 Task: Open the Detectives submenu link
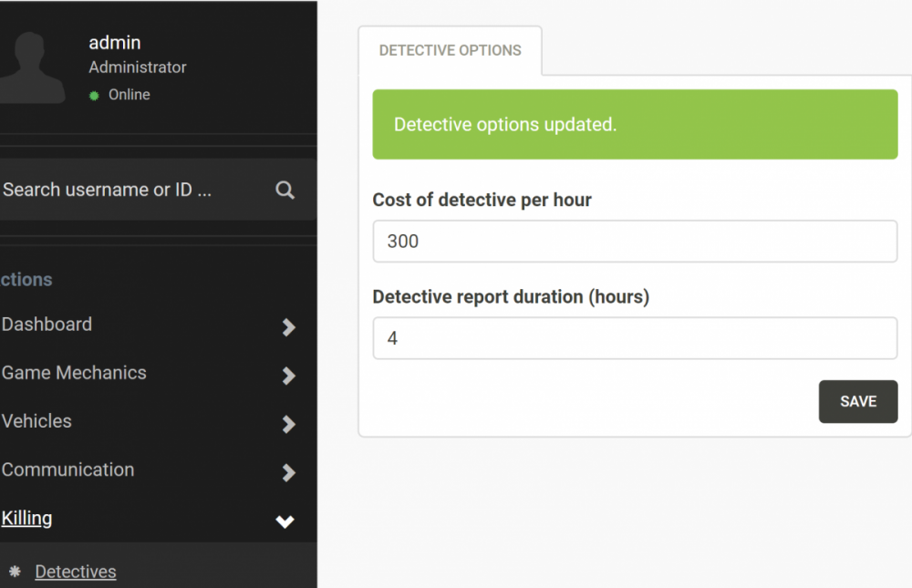[76, 572]
